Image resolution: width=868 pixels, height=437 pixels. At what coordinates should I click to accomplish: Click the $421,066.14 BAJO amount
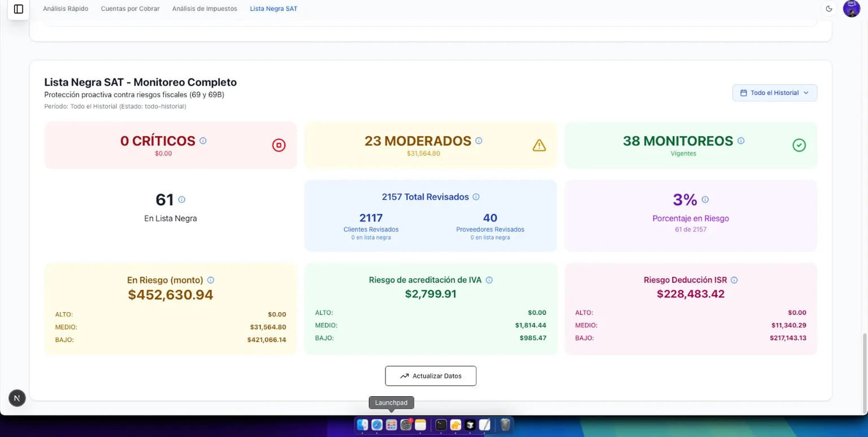267,340
